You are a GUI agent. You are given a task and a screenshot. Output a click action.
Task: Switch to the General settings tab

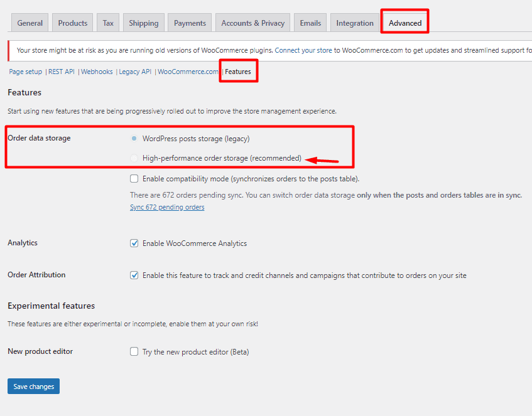point(29,22)
